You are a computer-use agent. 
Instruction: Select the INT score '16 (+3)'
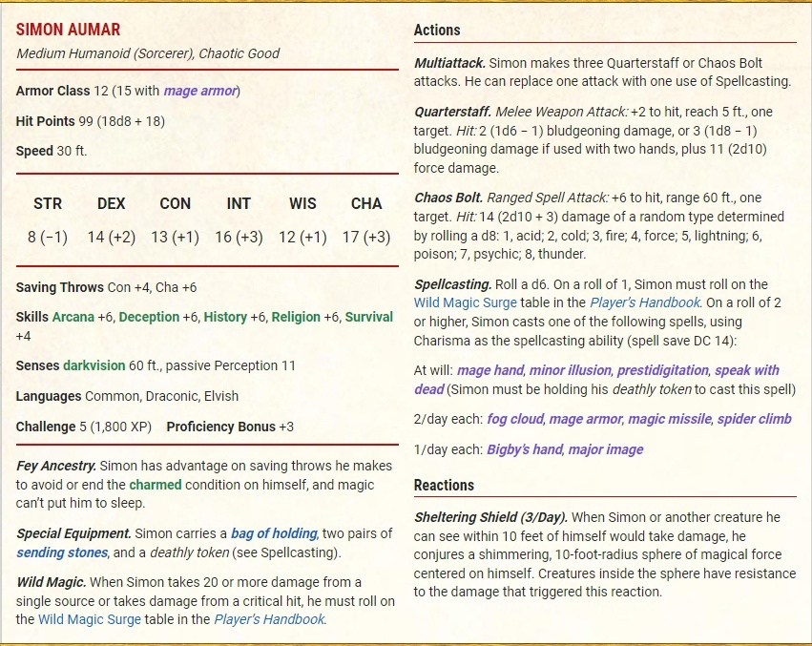pyautogui.click(x=239, y=238)
